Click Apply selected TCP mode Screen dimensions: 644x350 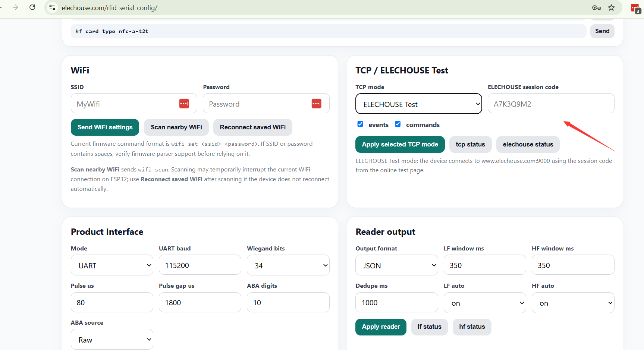(x=400, y=144)
